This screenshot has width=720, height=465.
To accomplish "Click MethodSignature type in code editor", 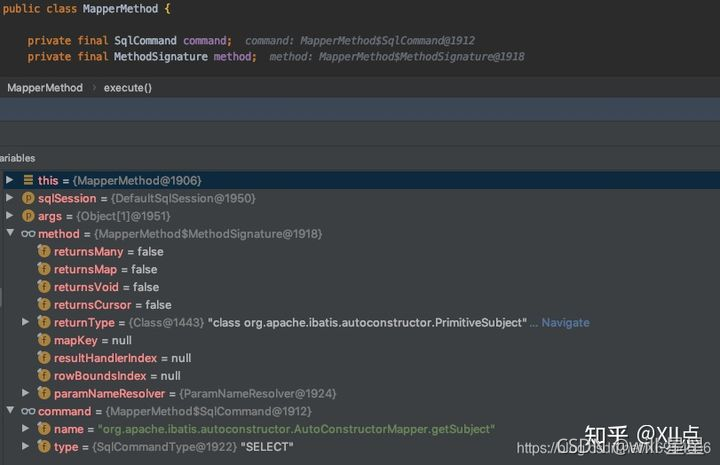I will click(161, 56).
